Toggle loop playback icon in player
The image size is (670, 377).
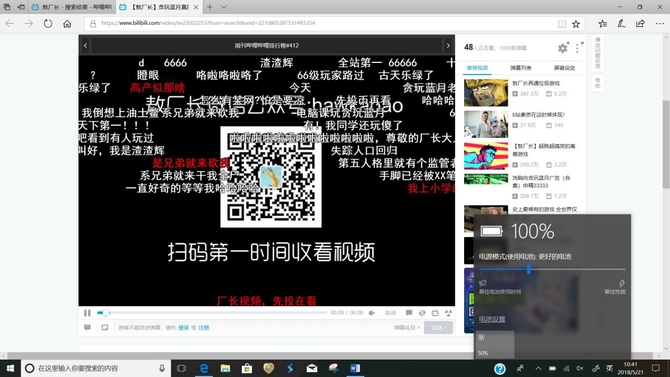tap(422, 313)
